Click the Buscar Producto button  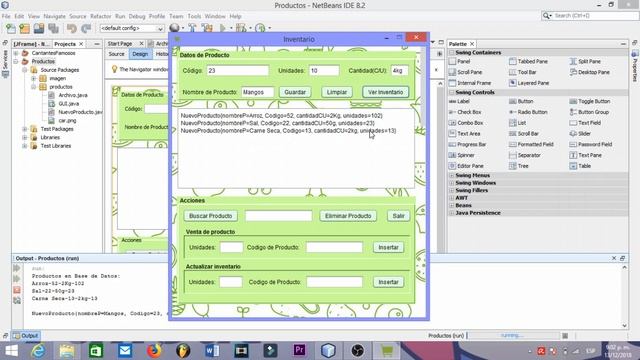click(211, 216)
